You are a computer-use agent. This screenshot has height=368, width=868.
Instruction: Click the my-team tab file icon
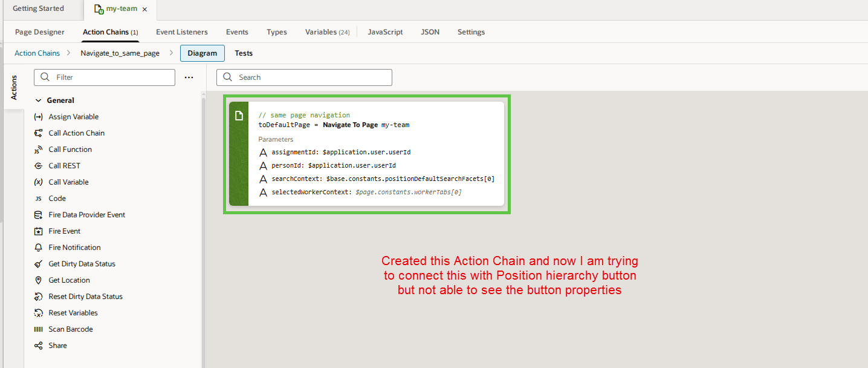99,9
